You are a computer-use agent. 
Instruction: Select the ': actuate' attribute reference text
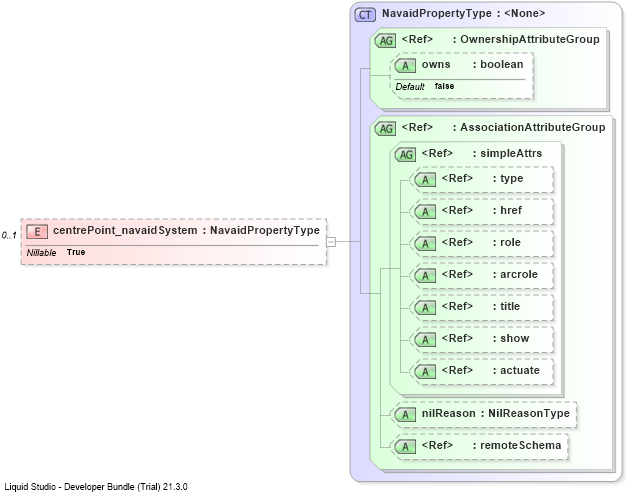(x=516, y=370)
